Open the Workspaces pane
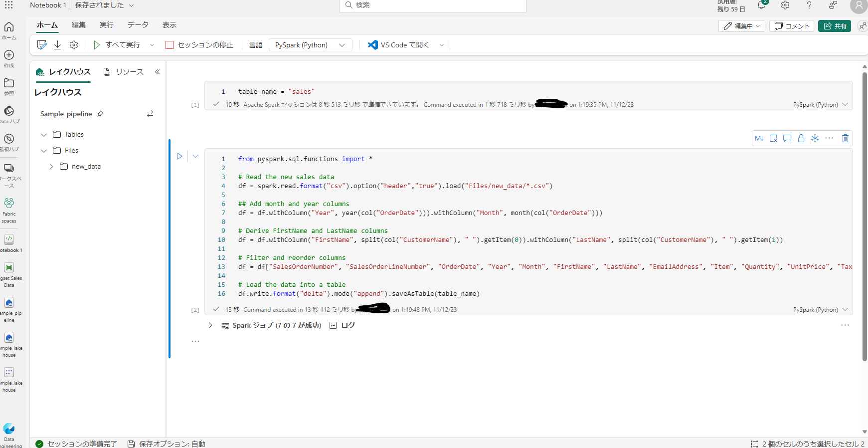Screen dimensions: 868x448 (x=9, y=176)
